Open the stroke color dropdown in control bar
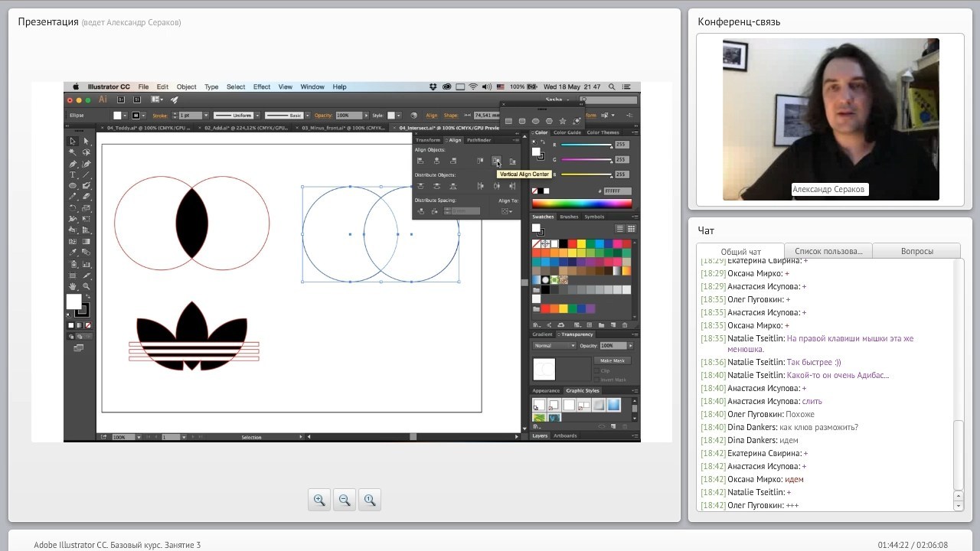Image resolution: width=980 pixels, height=551 pixels. pos(144,116)
